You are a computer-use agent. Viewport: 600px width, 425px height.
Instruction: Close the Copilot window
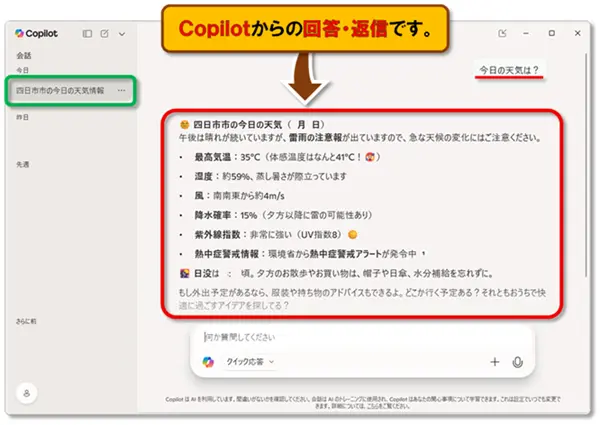click(577, 33)
